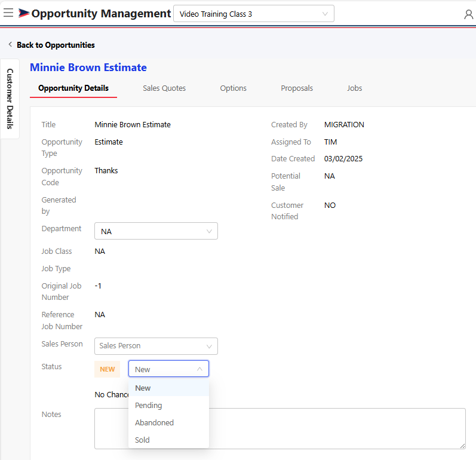This screenshot has height=460, width=476.
Task: Click the Potential Sale label
Action: click(285, 182)
